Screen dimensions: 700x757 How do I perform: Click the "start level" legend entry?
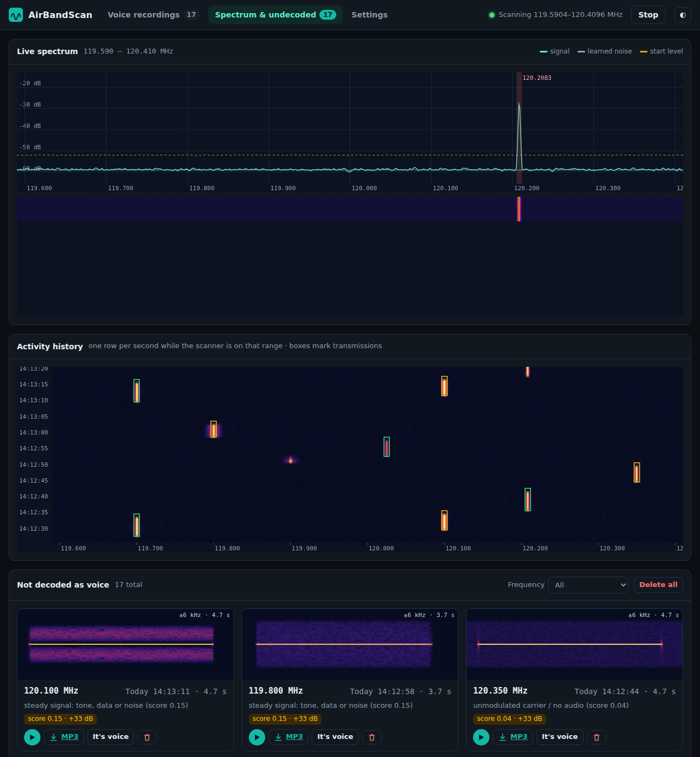coord(661,51)
